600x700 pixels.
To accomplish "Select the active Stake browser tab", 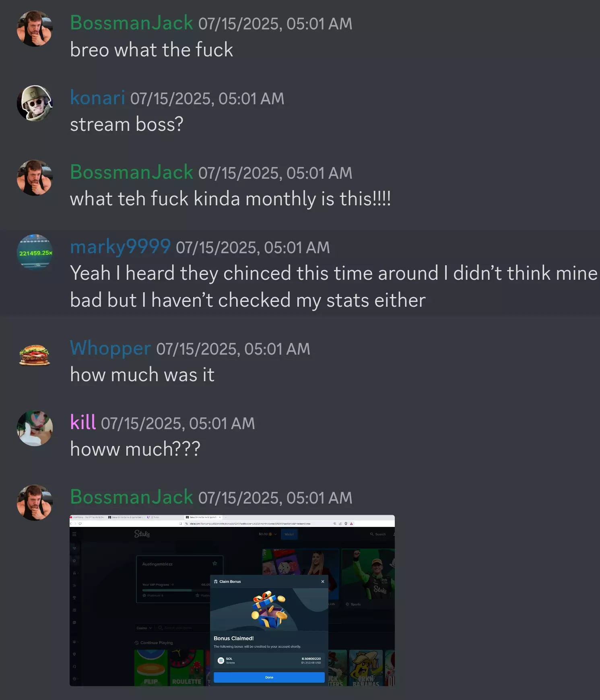I will coord(203,517).
